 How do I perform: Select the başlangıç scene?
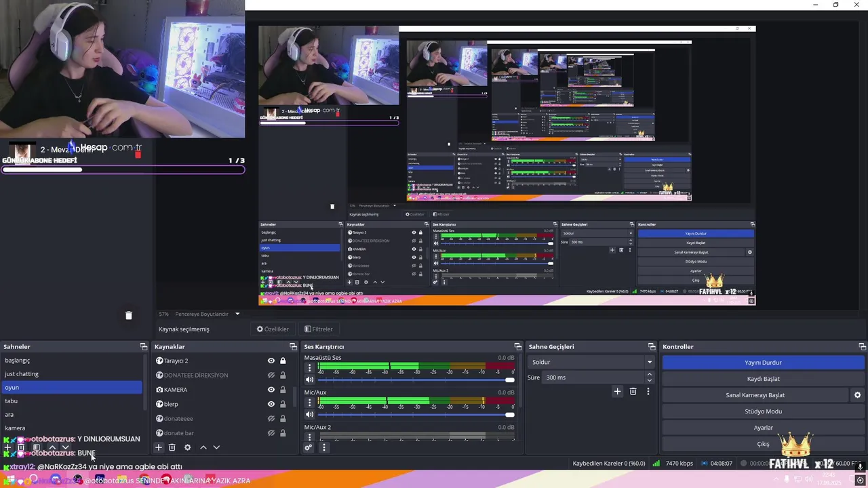click(72, 360)
